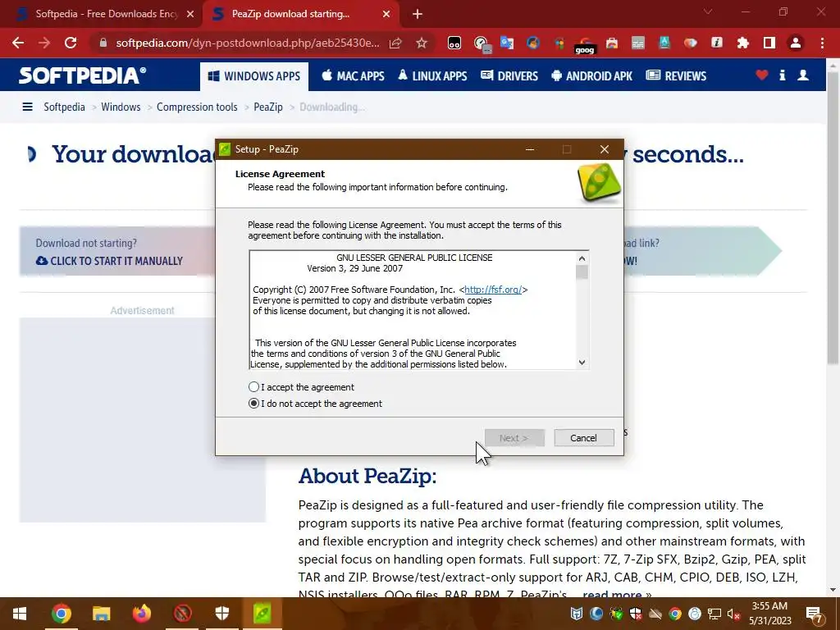Bookmark this page with the star icon
The height and width of the screenshot is (630, 840).
(x=422, y=43)
